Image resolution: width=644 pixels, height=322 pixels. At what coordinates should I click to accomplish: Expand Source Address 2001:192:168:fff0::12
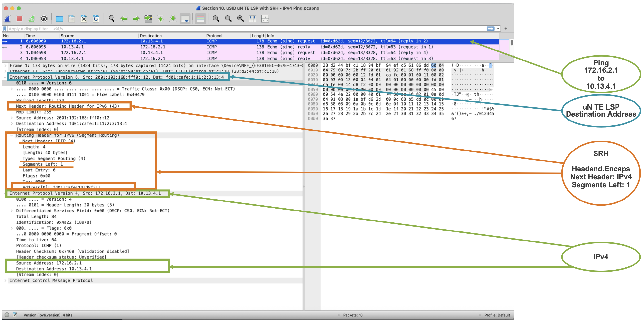12,118
